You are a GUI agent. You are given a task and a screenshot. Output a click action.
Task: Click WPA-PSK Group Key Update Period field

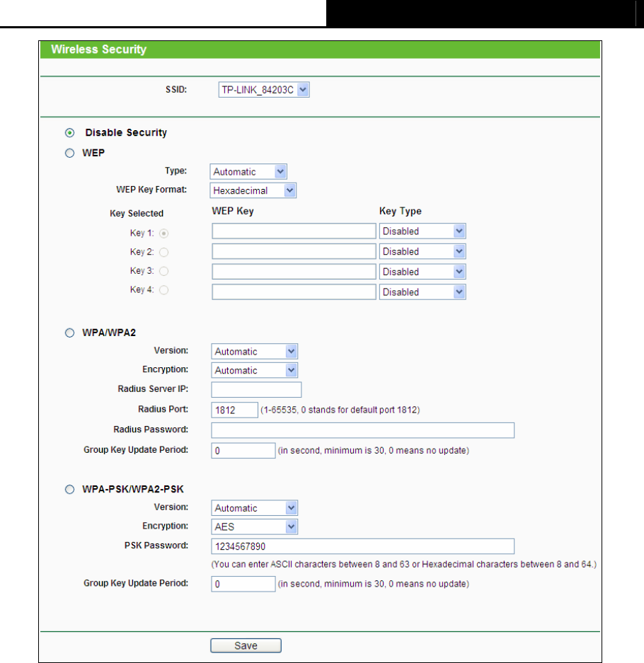click(x=243, y=584)
